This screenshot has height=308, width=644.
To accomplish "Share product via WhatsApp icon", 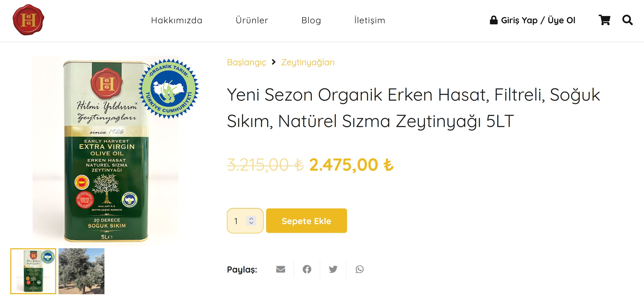I will [x=359, y=269].
